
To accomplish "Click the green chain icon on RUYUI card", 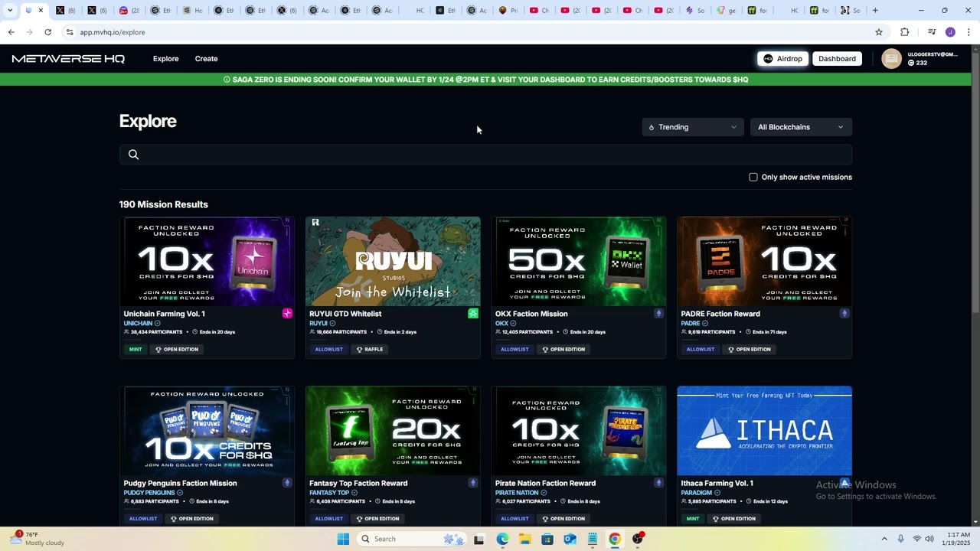I will tap(473, 313).
